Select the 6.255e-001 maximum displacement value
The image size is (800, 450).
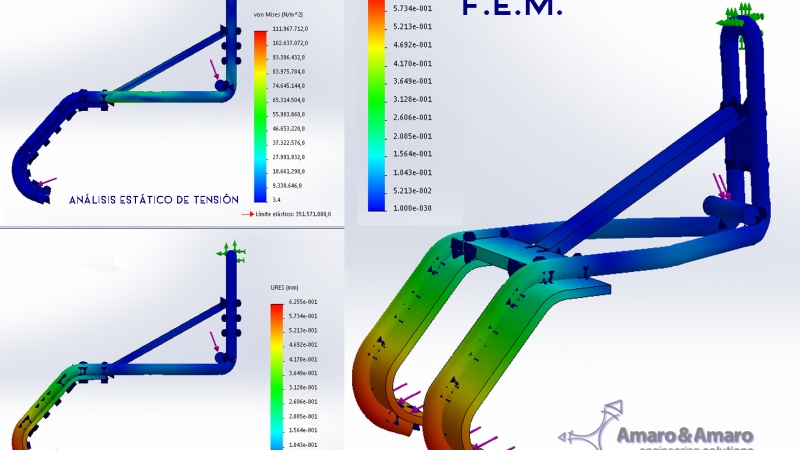tap(305, 302)
